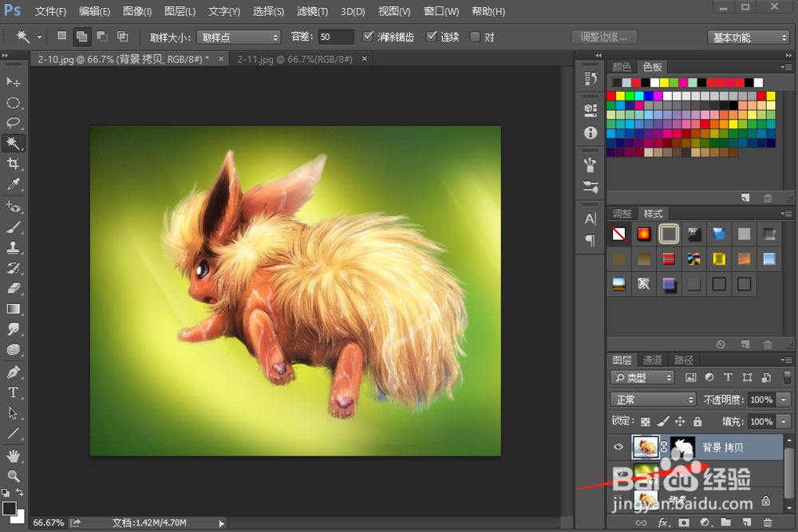Choose intersect with selection mode
The height and width of the screenshot is (532, 798).
click(x=122, y=36)
